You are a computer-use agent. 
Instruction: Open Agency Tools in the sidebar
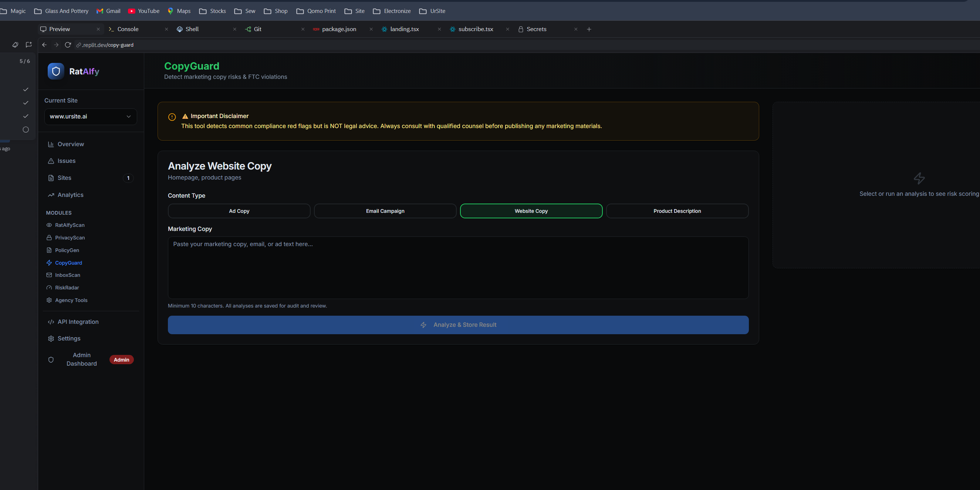[x=71, y=300]
